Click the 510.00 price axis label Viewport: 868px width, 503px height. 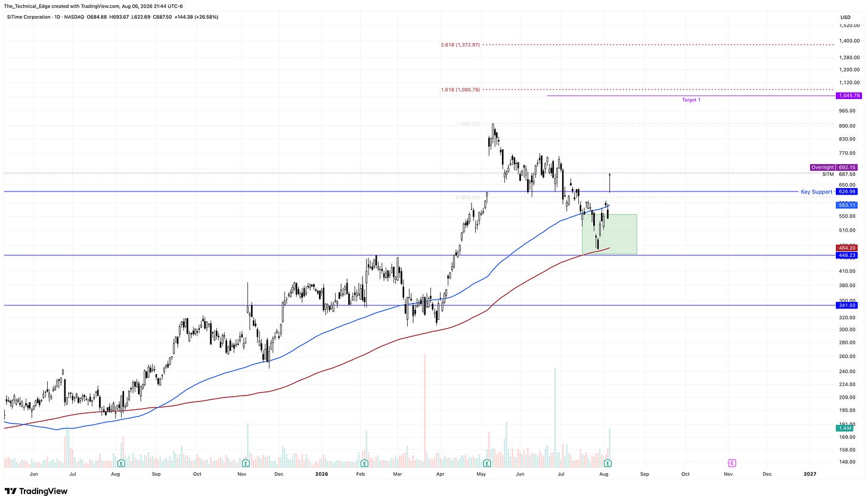[x=847, y=230]
